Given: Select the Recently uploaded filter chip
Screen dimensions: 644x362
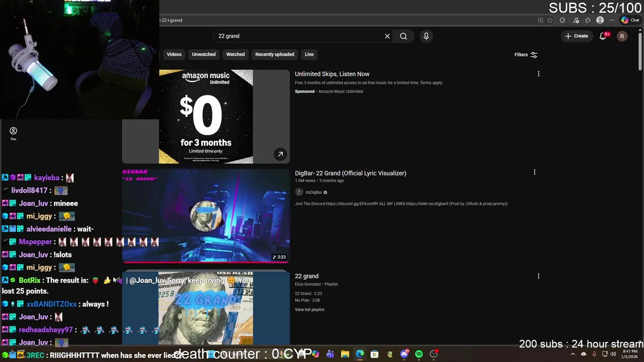Looking at the screenshot, I should 275,54.
